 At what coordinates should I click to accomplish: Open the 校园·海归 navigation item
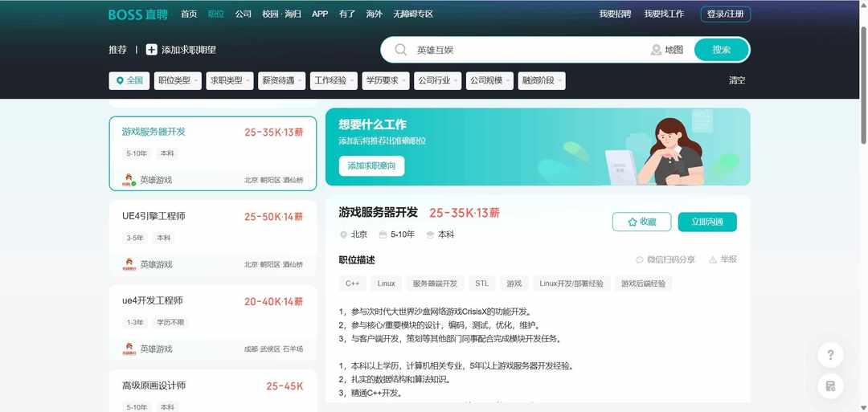pyautogui.click(x=281, y=14)
